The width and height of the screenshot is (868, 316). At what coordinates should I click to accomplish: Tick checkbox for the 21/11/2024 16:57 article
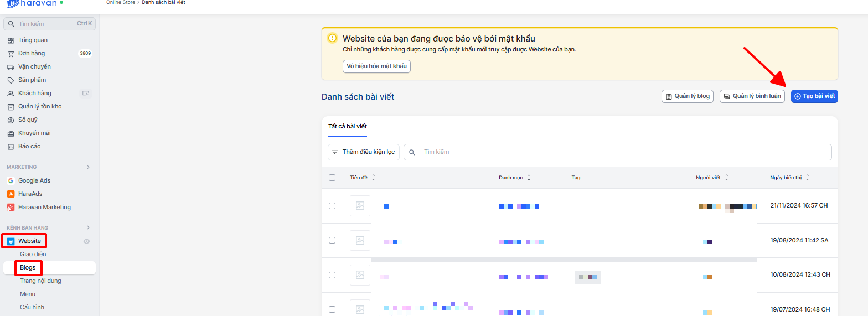pyautogui.click(x=332, y=206)
